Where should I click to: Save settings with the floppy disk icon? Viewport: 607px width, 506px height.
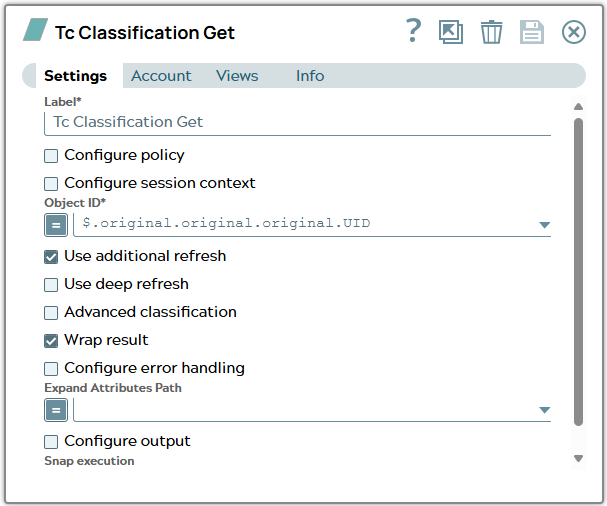[x=532, y=32]
